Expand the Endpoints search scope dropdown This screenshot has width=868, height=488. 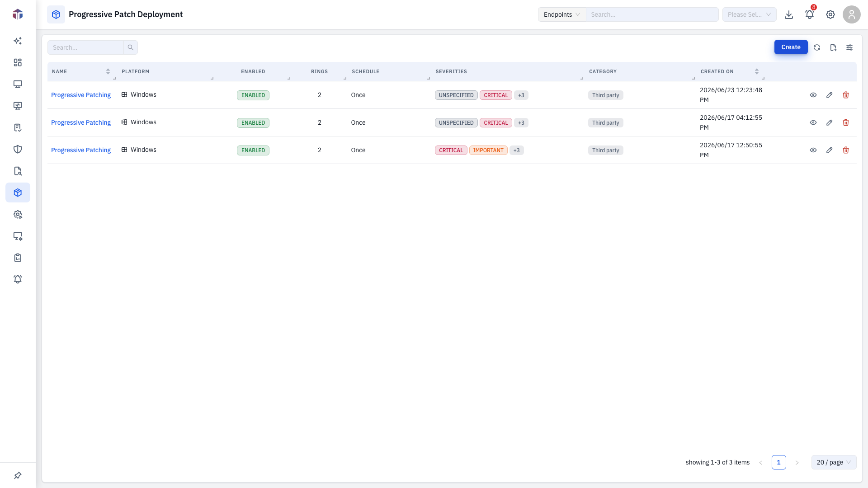[x=562, y=14]
